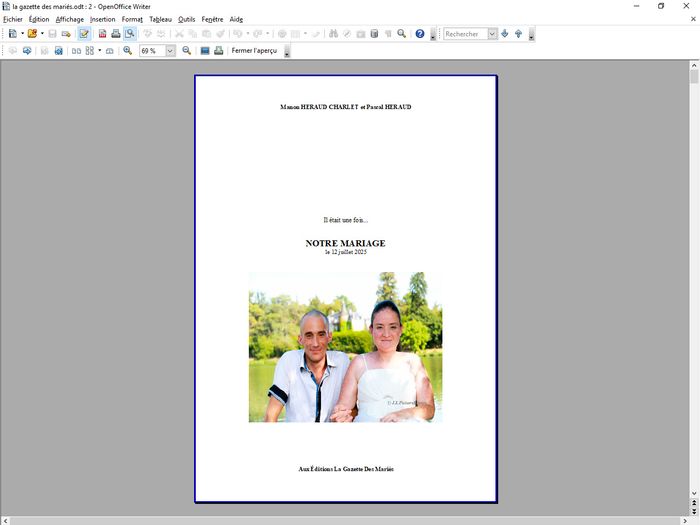Show multiple pages preview grid icon
This screenshot has width=700, height=525.
(90, 50)
